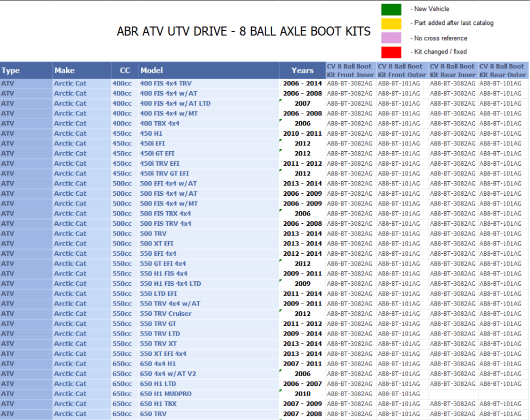Click the yellow Part added legend swatch
This screenshot has height=420, width=530.
(x=391, y=23)
